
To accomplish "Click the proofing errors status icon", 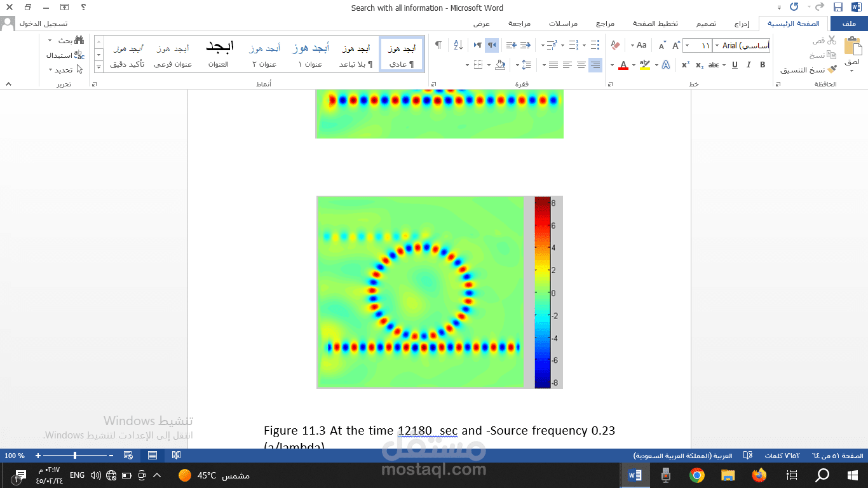I will 748,456.
